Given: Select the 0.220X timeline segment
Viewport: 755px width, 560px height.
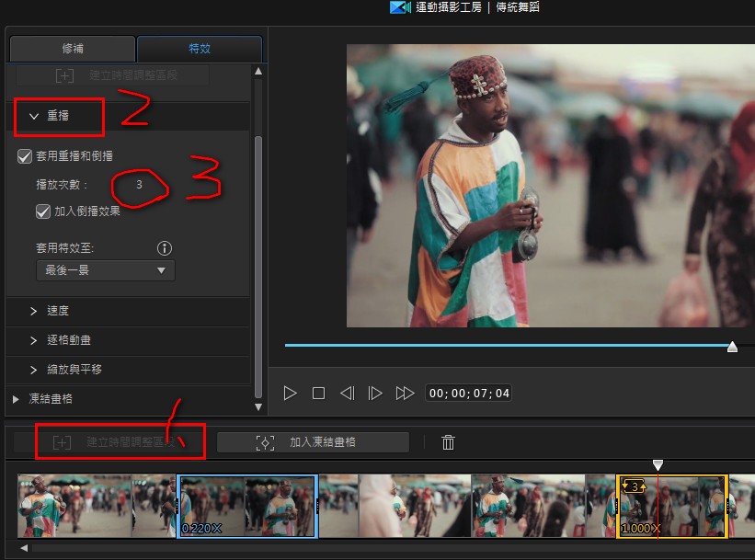Looking at the screenshot, I should [247, 506].
